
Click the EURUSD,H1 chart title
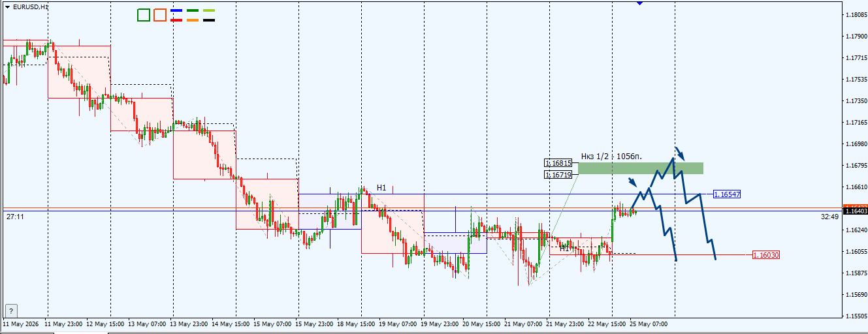[x=30, y=7]
